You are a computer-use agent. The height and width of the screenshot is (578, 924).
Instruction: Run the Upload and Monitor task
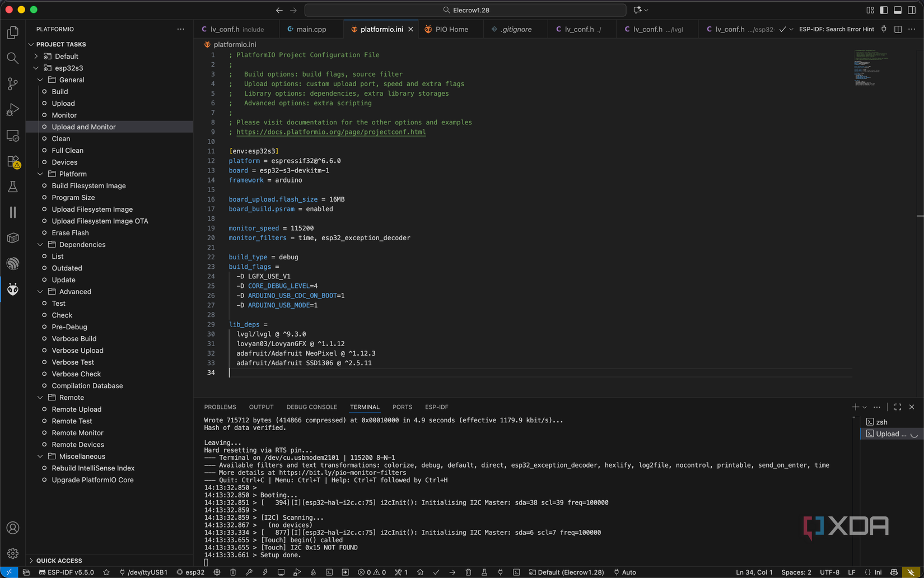(x=84, y=127)
